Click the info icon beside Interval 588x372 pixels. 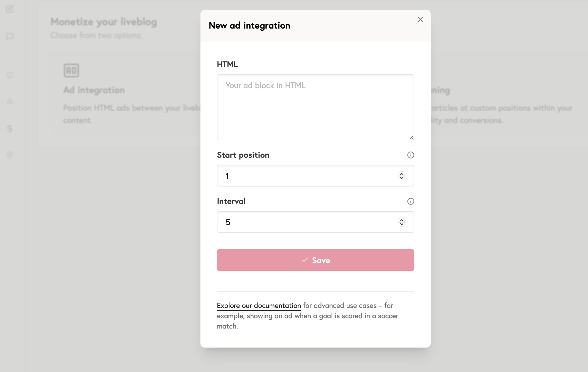tap(410, 201)
